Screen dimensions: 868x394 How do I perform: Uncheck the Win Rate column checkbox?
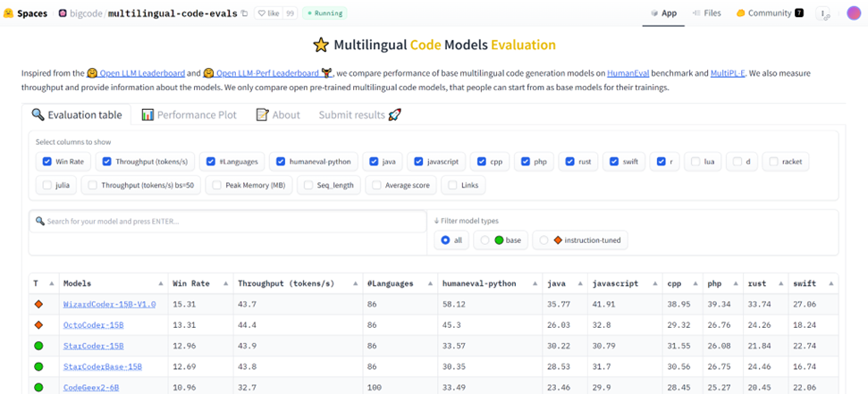pyautogui.click(x=47, y=162)
